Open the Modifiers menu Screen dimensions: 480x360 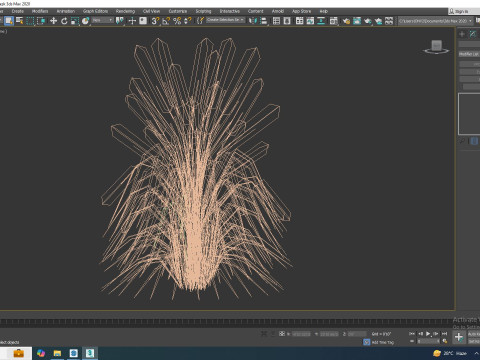click(40, 11)
